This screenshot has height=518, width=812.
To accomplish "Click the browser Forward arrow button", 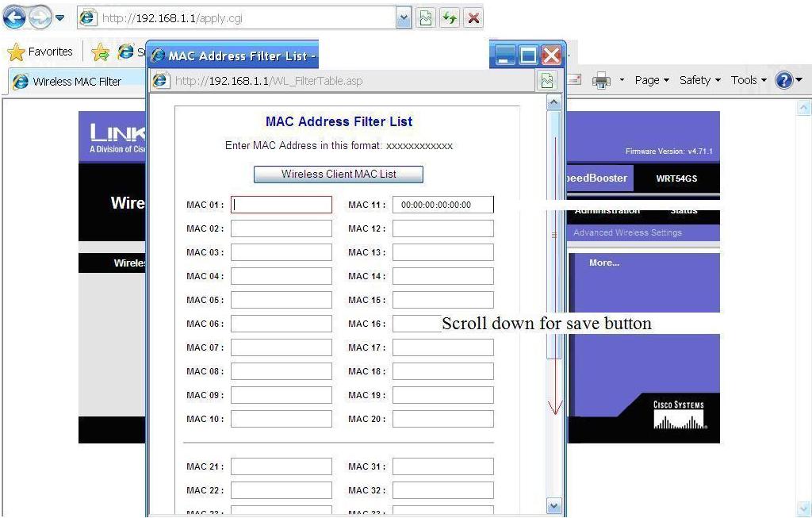I will [x=40, y=18].
